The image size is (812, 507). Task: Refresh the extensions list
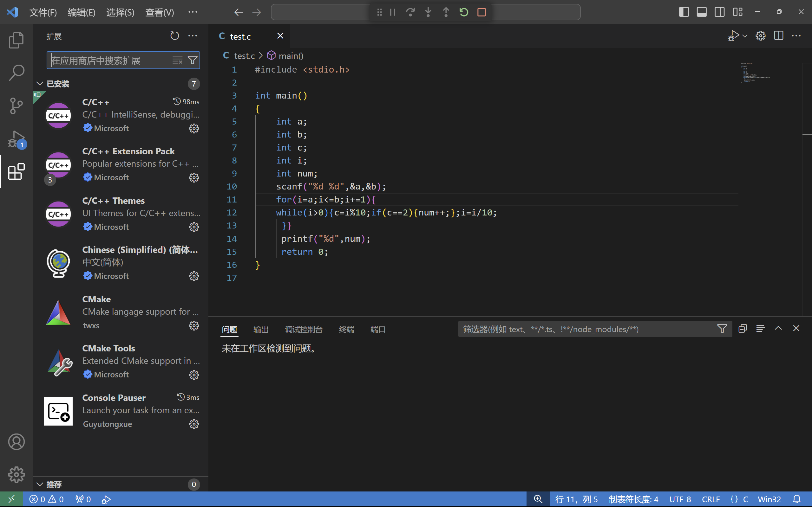tap(174, 36)
